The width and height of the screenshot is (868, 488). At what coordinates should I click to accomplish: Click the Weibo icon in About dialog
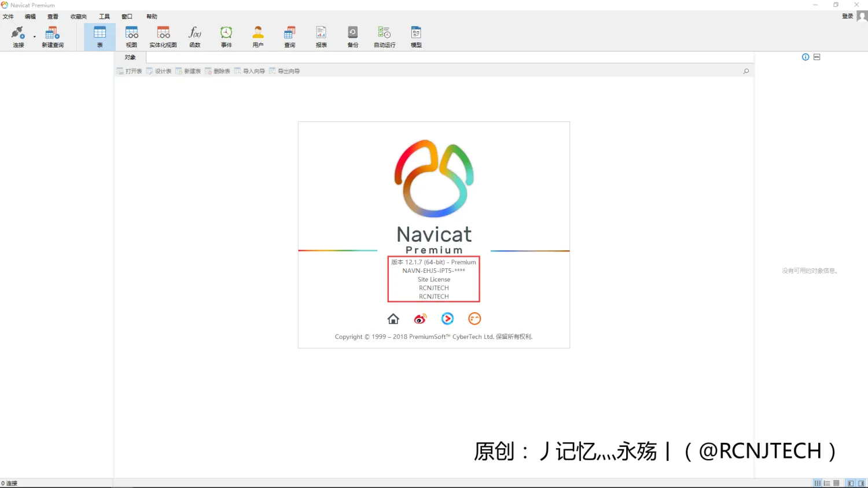(x=420, y=319)
